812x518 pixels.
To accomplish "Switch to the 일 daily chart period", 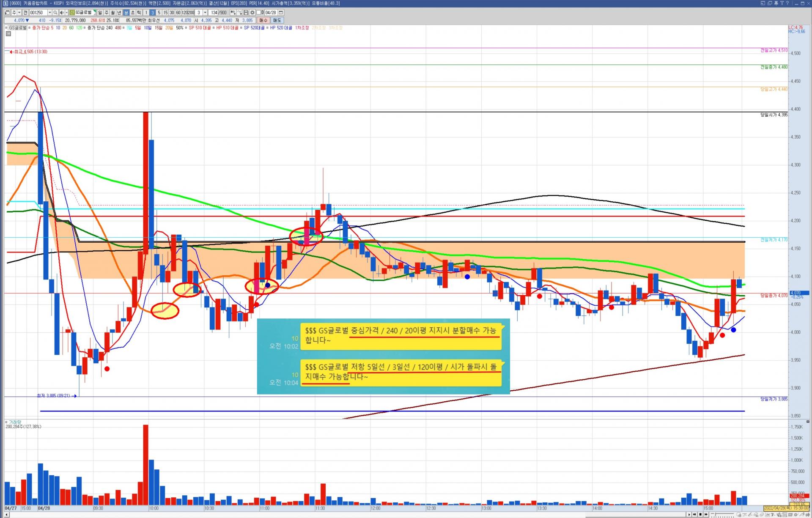I will coord(100,13).
